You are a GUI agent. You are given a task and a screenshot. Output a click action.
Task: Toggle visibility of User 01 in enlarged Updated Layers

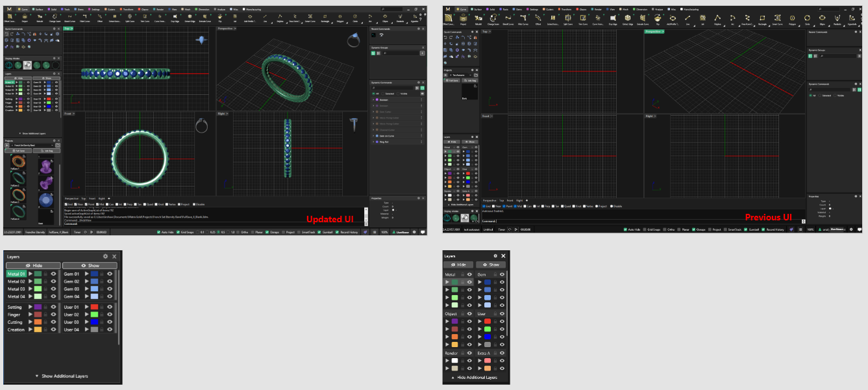(110, 307)
